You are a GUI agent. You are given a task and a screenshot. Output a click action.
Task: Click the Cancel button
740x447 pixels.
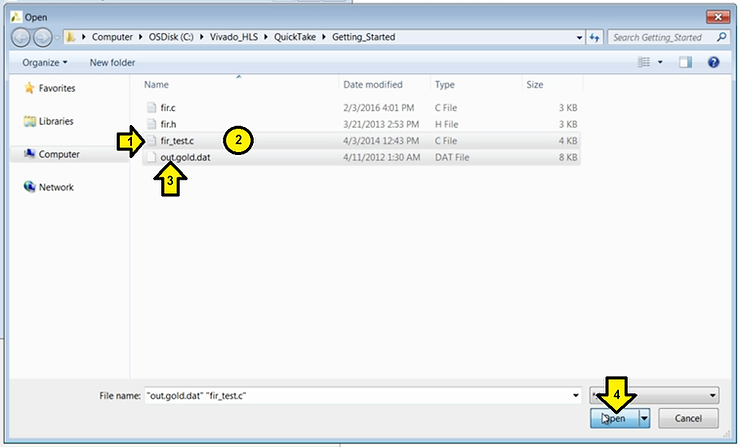click(688, 418)
